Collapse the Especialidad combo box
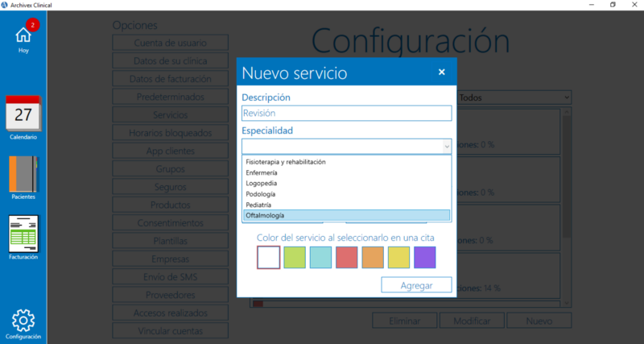 [447, 147]
